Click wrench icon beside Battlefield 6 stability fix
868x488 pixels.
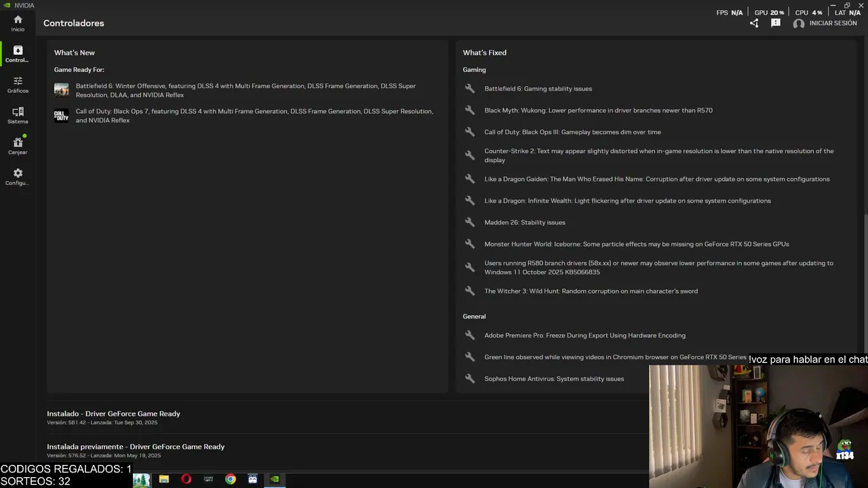click(x=470, y=89)
